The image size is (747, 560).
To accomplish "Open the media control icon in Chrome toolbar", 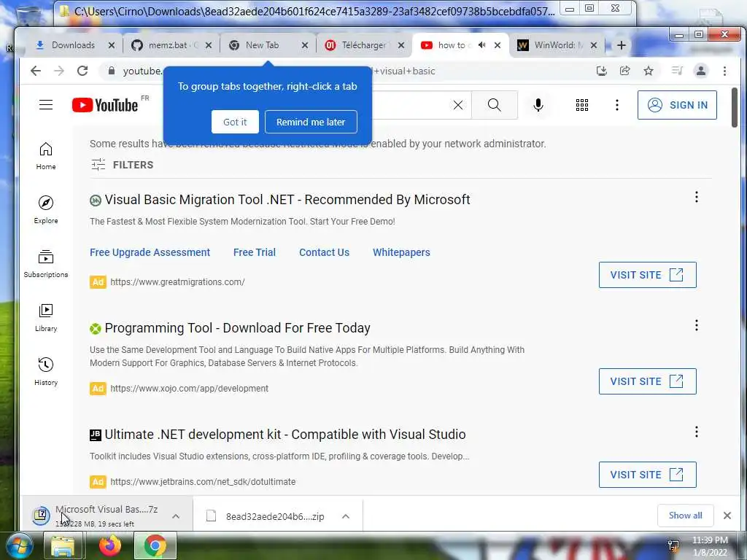I will 677,71.
